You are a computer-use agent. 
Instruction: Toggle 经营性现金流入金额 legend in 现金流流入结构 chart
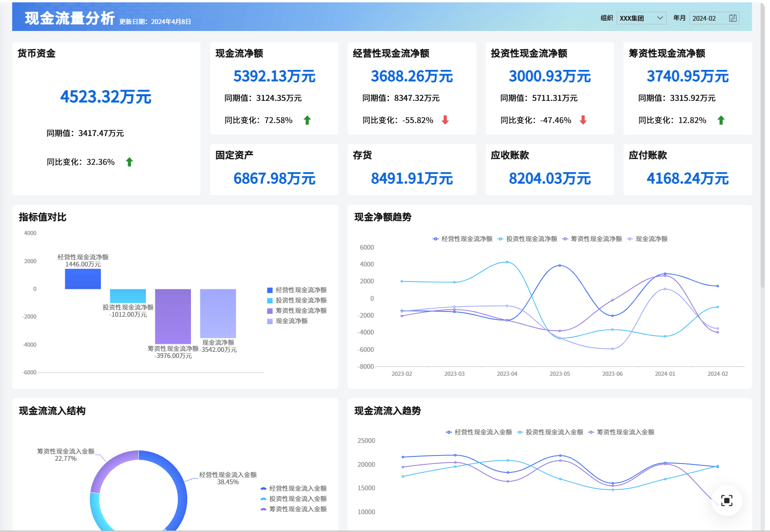click(x=294, y=488)
